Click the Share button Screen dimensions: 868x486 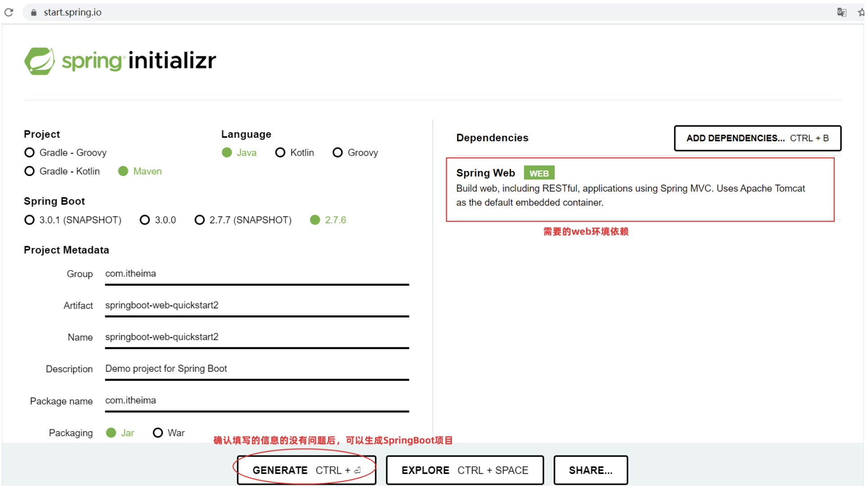[x=590, y=470]
